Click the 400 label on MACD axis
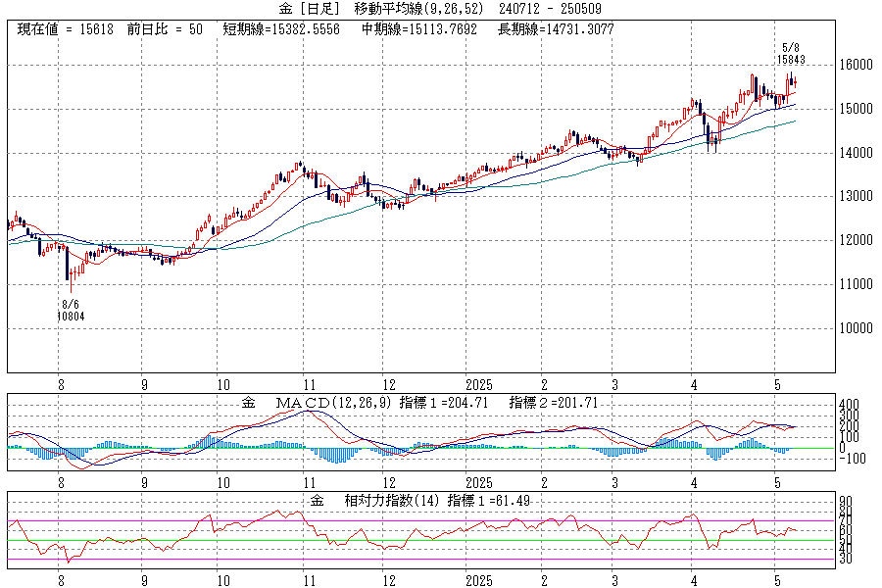Screen dimensions: 882x588 point(850,405)
